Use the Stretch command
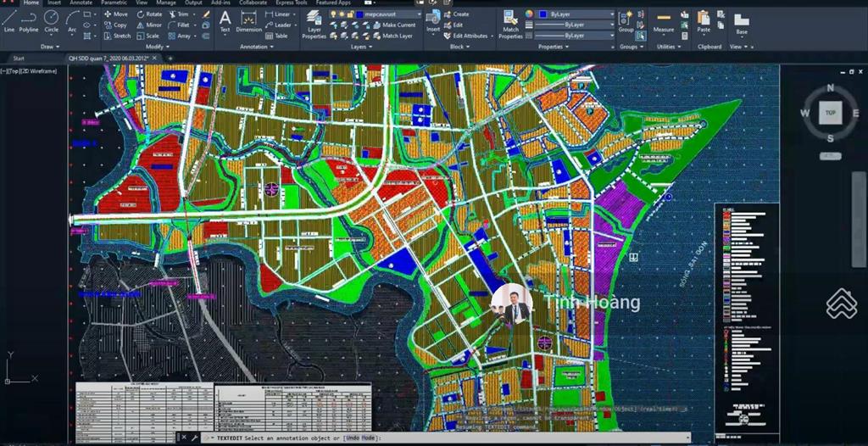 point(117,36)
